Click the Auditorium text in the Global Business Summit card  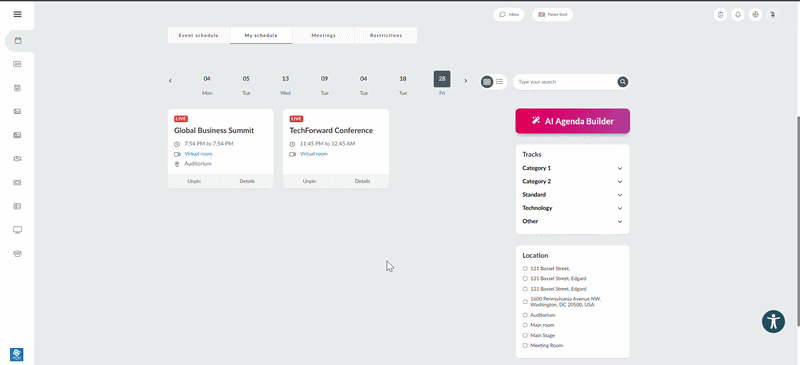[x=198, y=164]
